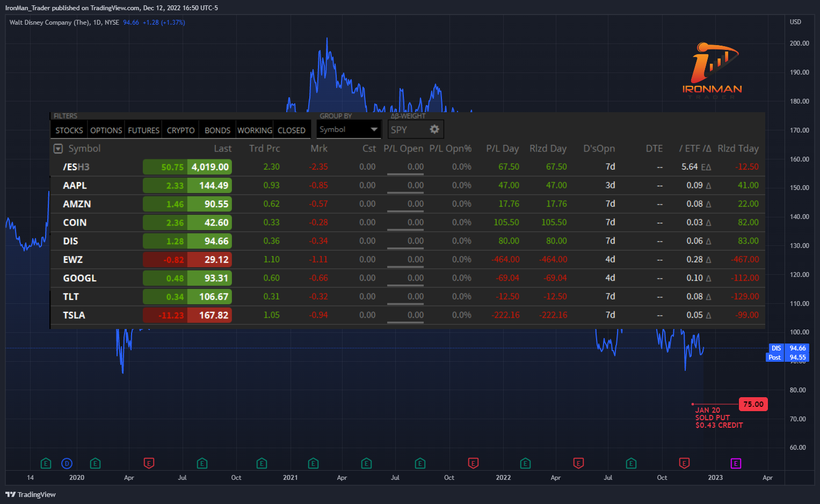Toggle the WORKING filter
The height and width of the screenshot is (504, 820).
coord(255,130)
